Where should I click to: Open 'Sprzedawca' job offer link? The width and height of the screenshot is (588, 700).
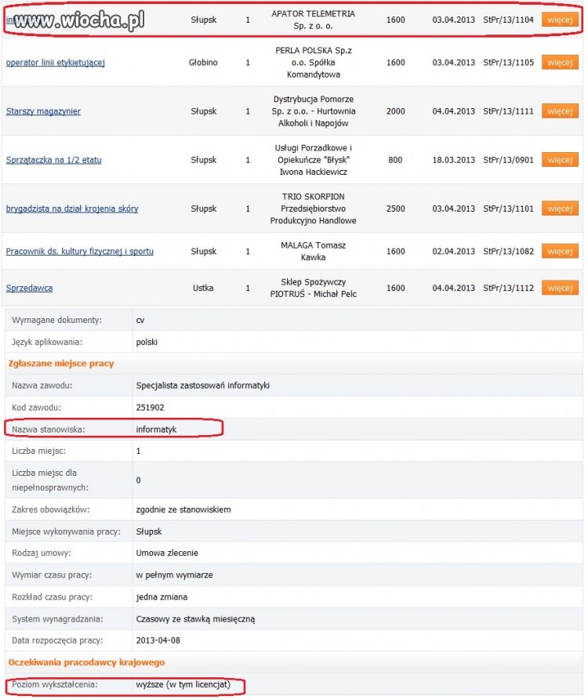29,288
